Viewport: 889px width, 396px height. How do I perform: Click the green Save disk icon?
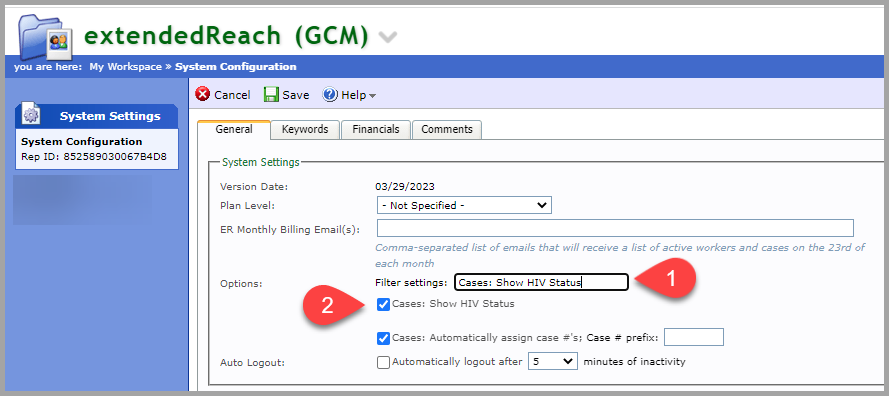[271, 95]
